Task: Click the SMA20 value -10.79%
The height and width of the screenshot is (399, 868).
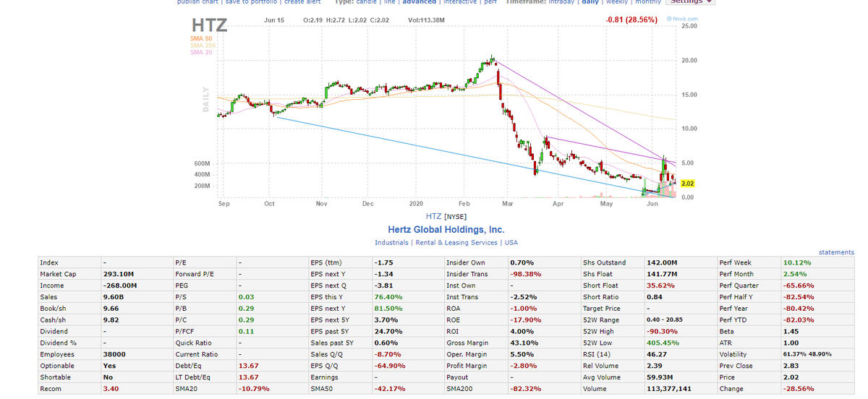Action: [x=252, y=389]
